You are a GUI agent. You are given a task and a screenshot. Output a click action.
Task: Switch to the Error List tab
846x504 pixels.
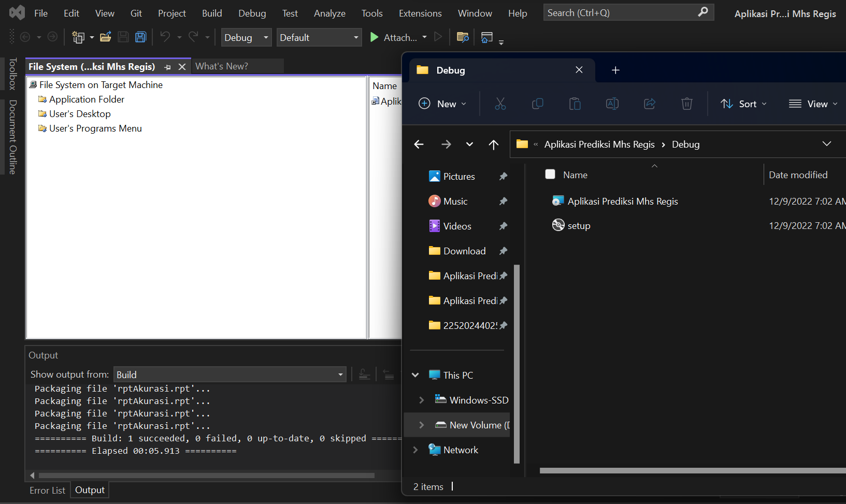(x=47, y=490)
